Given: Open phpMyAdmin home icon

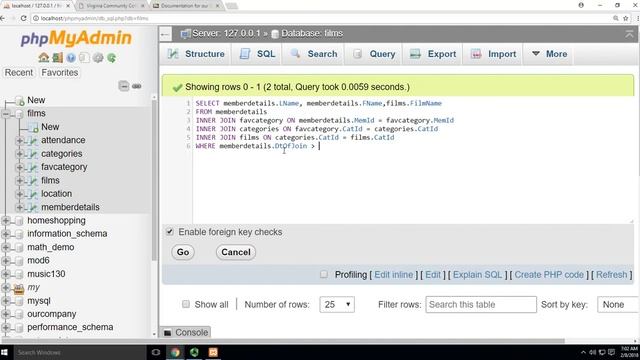Looking at the screenshot, I should coord(44,58).
